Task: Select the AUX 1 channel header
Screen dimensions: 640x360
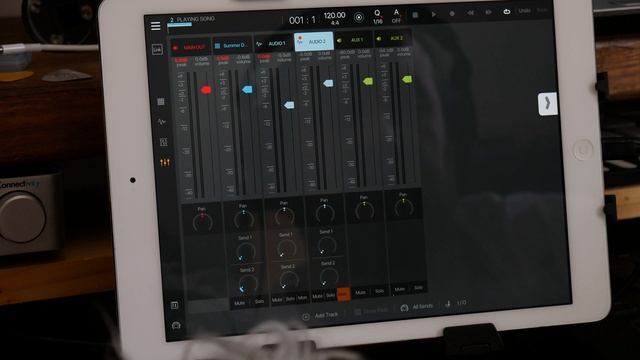Action: click(353, 40)
